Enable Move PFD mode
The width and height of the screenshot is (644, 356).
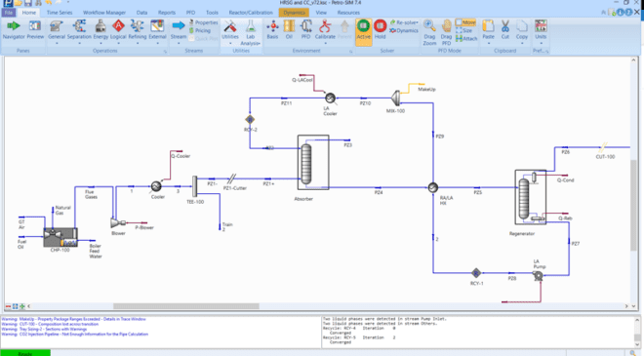pos(465,22)
